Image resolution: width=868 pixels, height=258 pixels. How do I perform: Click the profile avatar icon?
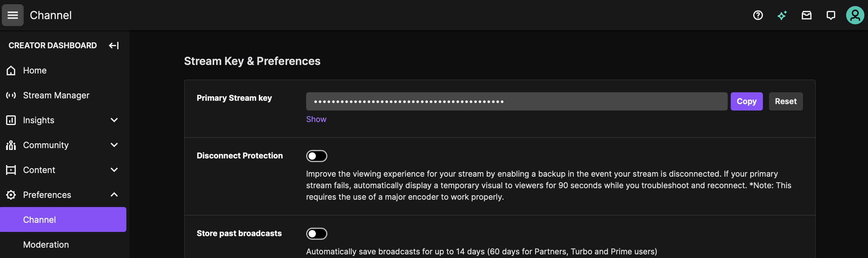pyautogui.click(x=855, y=15)
